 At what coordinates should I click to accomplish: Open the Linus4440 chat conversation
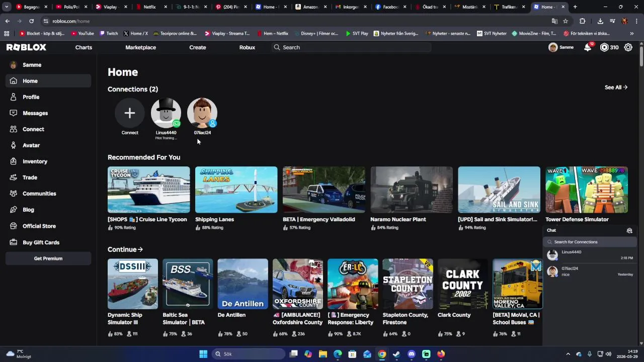590,255
